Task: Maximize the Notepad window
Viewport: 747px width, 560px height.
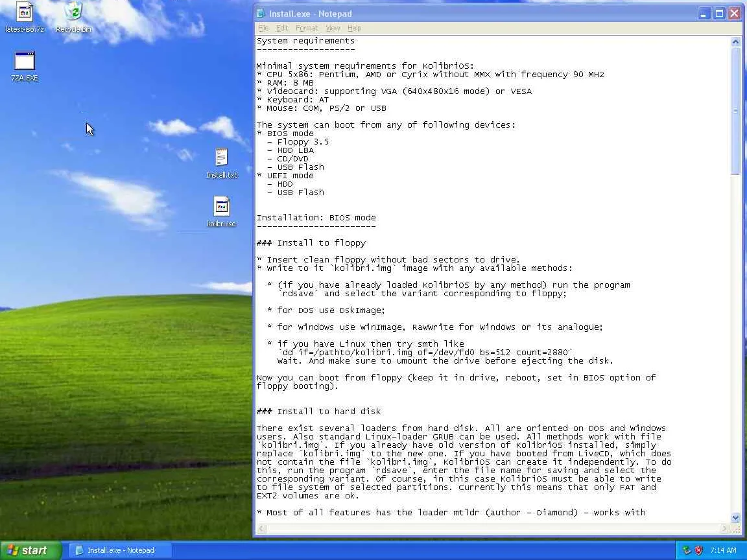Action: (719, 14)
